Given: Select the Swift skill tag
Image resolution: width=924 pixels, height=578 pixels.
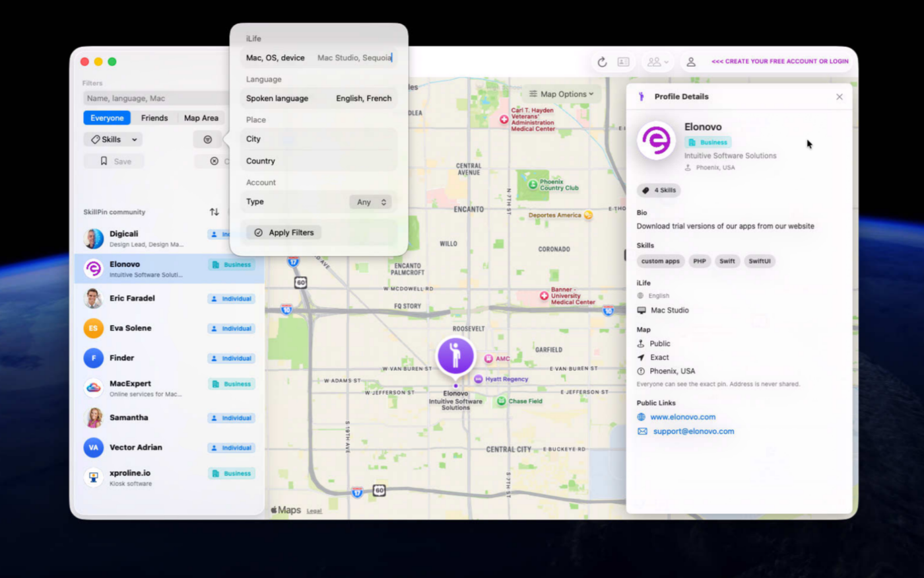Looking at the screenshot, I should (727, 261).
